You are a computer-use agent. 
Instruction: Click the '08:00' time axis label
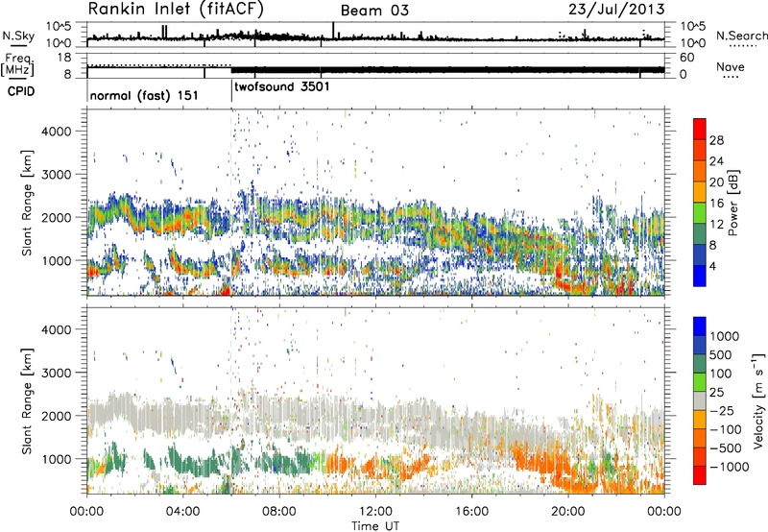278,512
